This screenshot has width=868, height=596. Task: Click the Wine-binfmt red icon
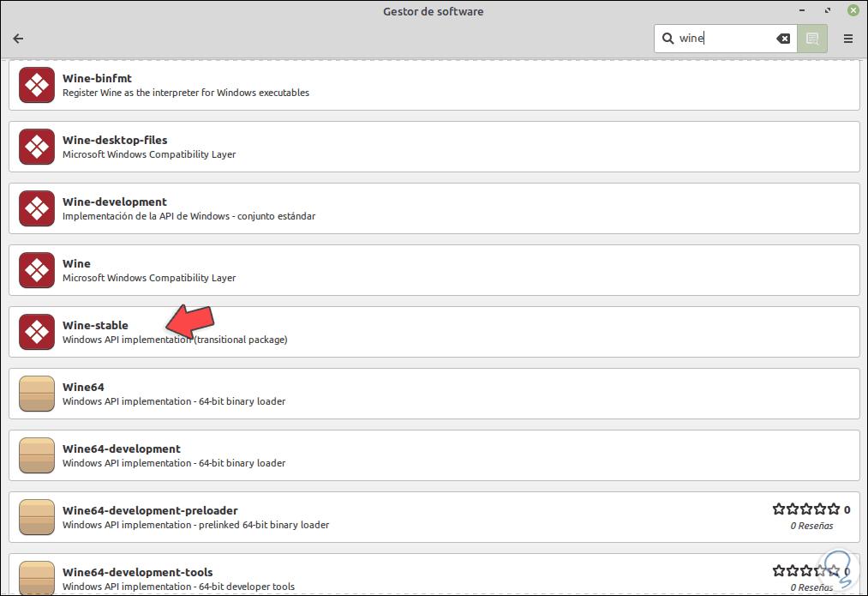pos(37,85)
